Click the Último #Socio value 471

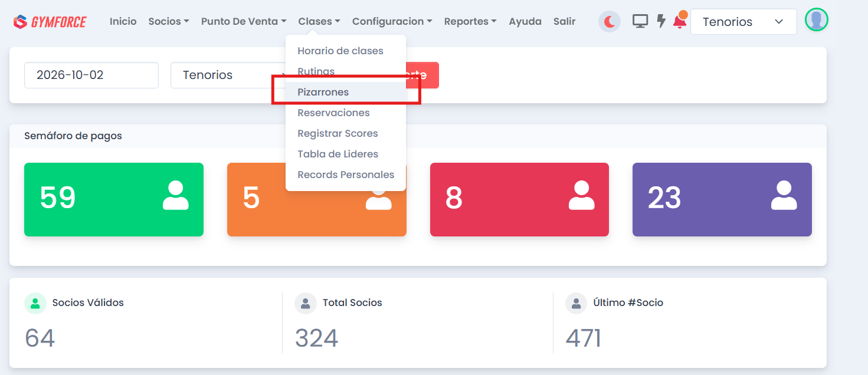point(584,338)
